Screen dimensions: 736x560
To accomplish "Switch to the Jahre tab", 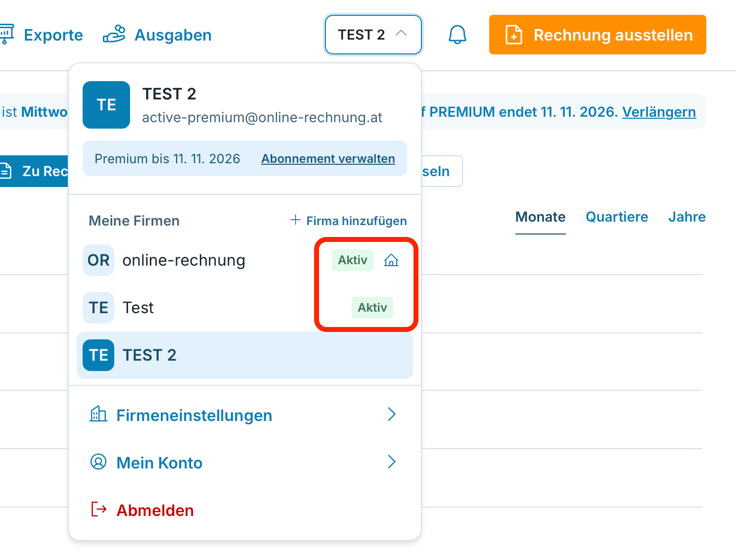I will tap(687, 217).
